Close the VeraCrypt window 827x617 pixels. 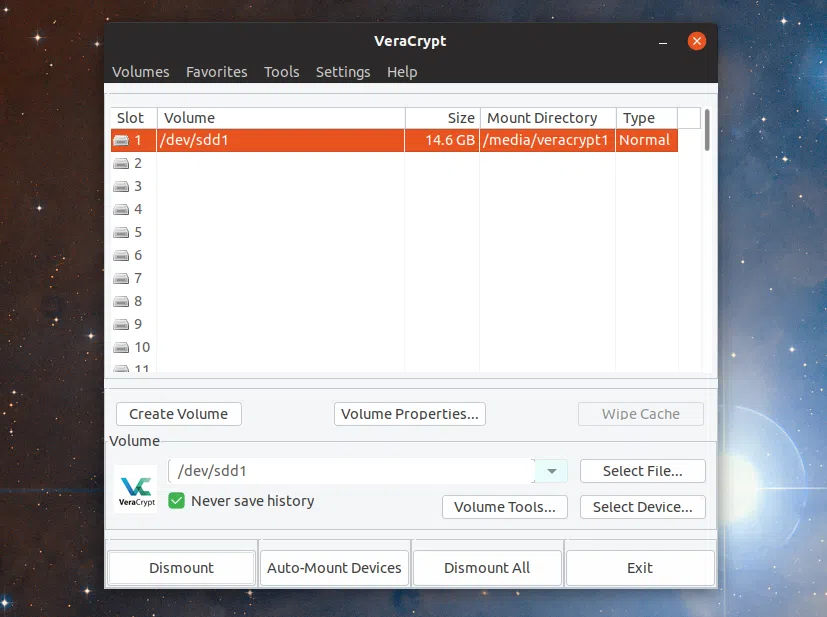point(697,41)
